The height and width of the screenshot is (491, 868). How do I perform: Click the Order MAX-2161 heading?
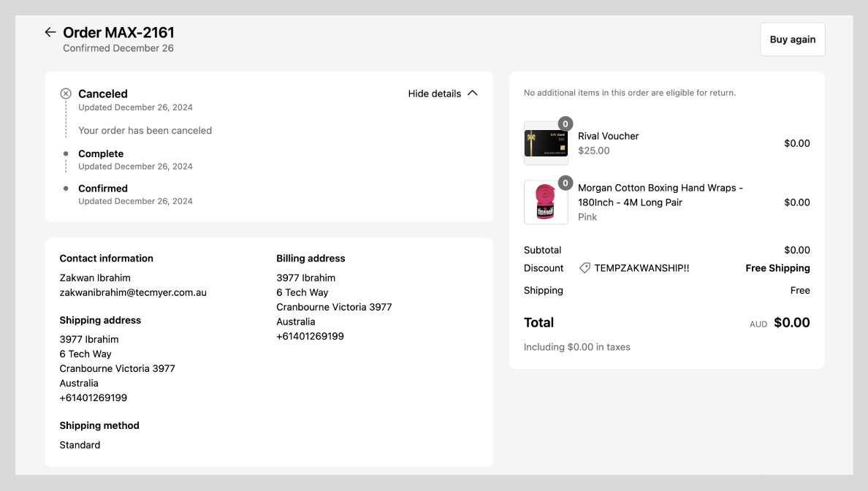[x=118, y=32]
